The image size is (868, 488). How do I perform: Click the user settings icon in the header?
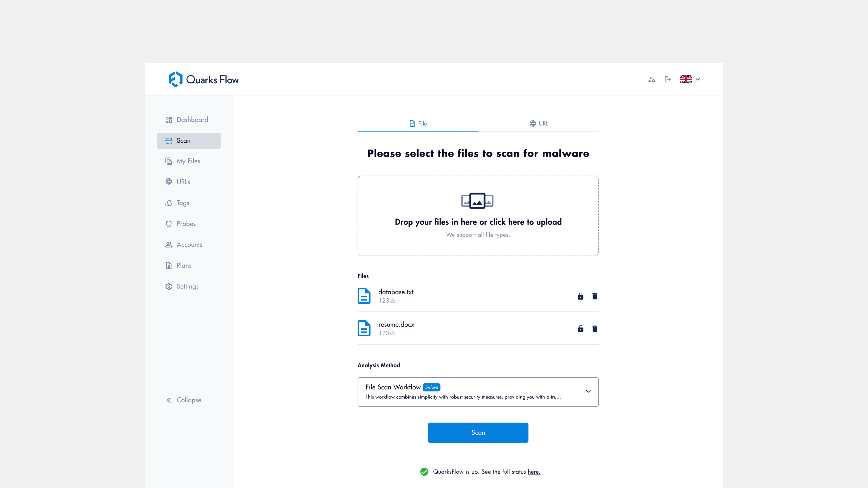click(652, 80)
